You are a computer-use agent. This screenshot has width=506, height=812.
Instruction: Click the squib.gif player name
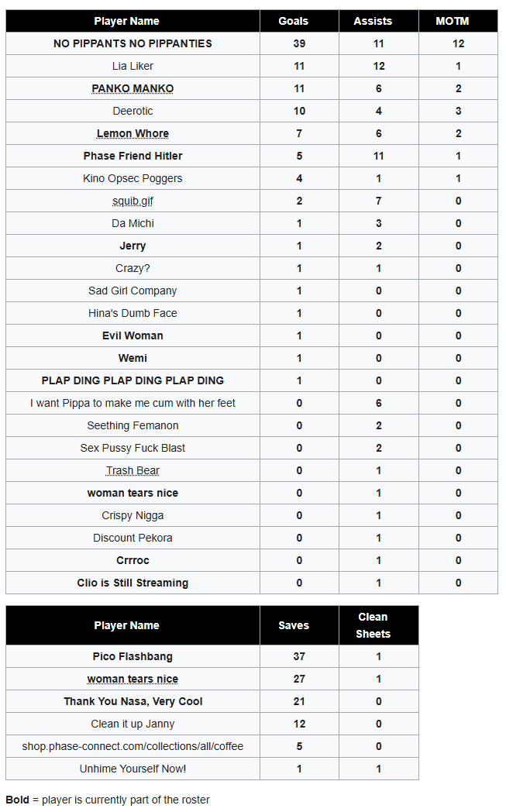pos(133,201)
